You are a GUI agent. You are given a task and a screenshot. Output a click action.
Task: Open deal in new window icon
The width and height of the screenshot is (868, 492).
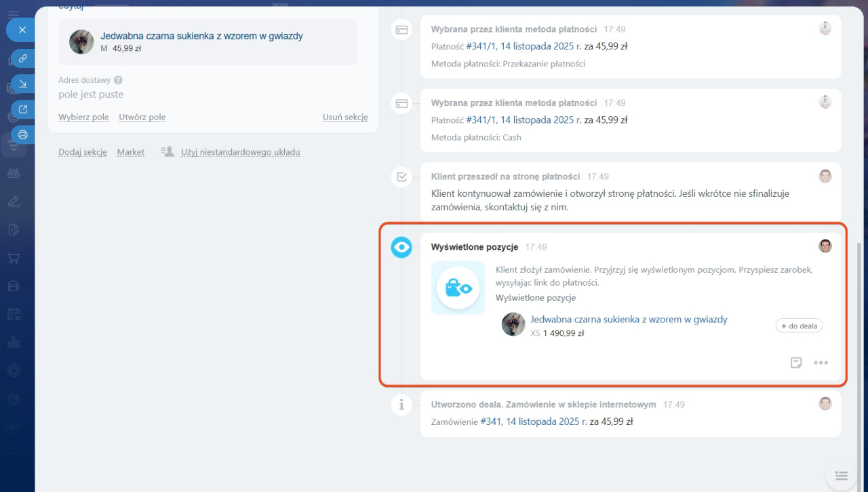22,110
